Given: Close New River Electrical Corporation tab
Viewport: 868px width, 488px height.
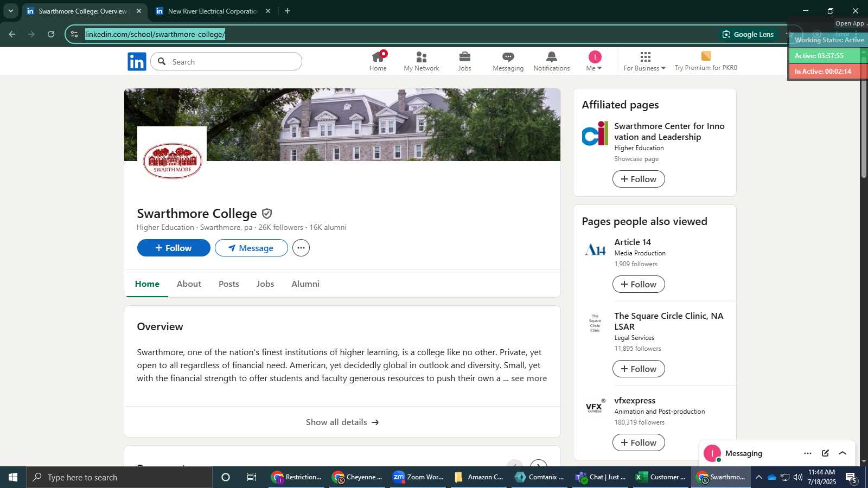Looking at the screenshot, I should pos(268,11).
